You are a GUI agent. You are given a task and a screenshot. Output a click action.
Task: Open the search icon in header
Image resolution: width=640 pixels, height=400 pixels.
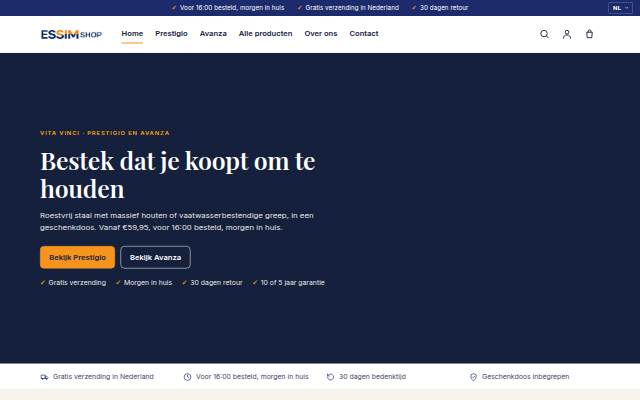544,34
